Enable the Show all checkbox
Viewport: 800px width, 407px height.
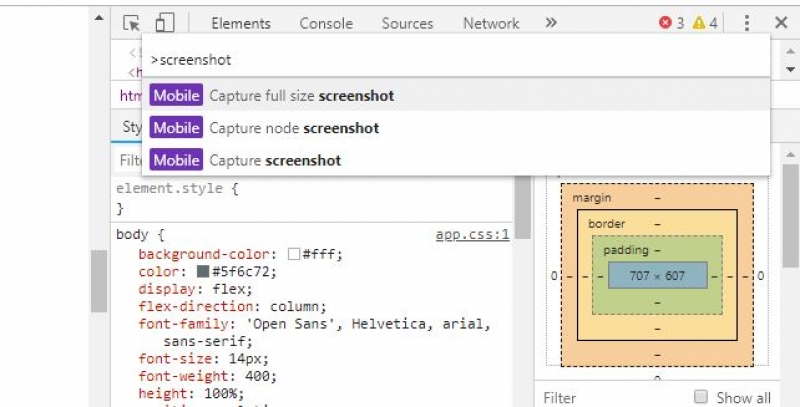pyautogui.click(x=701, y=397)
